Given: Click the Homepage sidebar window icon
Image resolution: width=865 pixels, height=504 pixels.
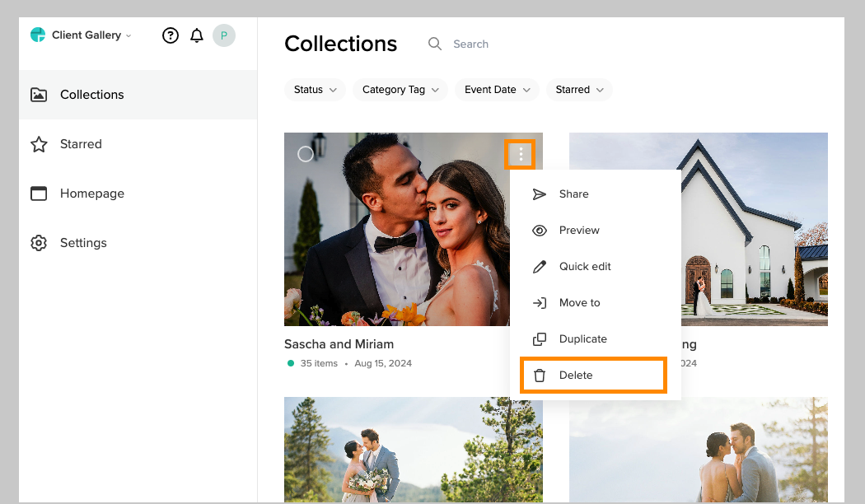Looking at the screenshot, I should click(x=39, y=194).
